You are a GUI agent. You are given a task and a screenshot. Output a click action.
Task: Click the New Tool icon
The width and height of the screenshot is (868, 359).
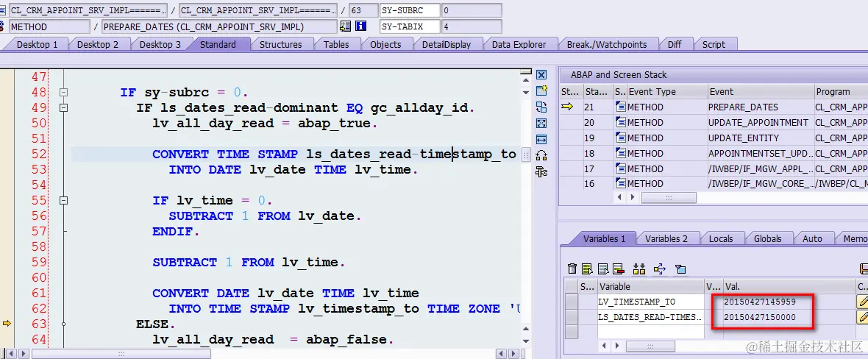click(x=541, y=91)
